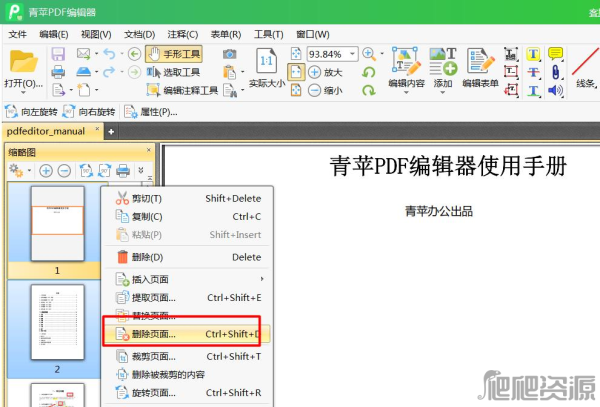Expand 插入页面 submenu
Screen dimensions: 600x407
click(x=188, y=279)
